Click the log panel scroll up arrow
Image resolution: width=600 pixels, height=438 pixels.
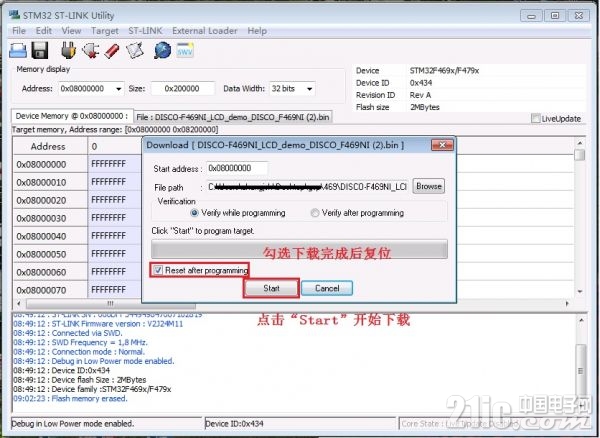coord(581,320)
